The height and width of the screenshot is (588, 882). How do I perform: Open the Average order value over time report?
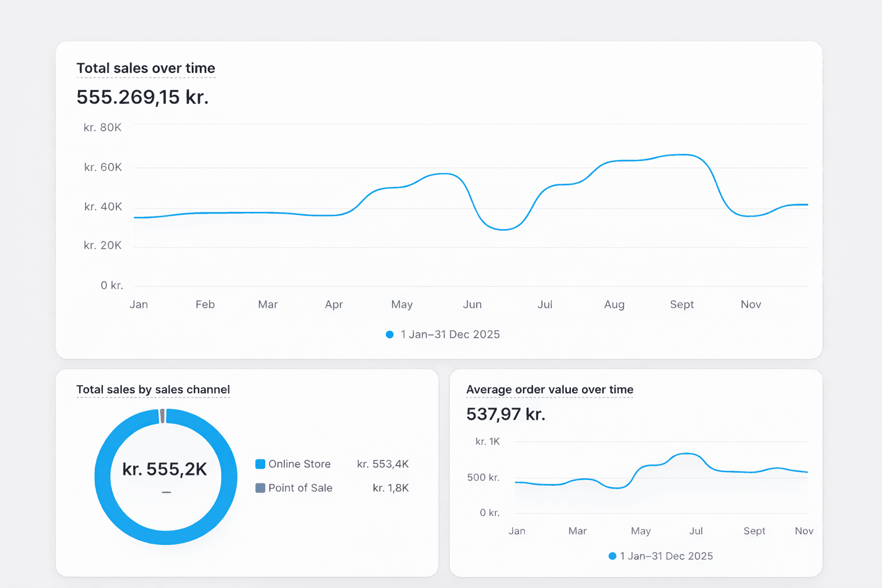click(550, 389)
